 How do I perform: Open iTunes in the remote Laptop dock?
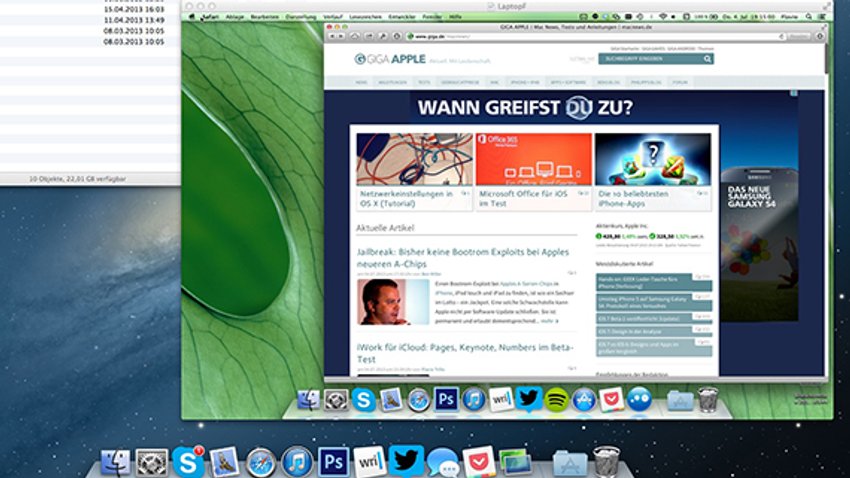click(474, 400)
